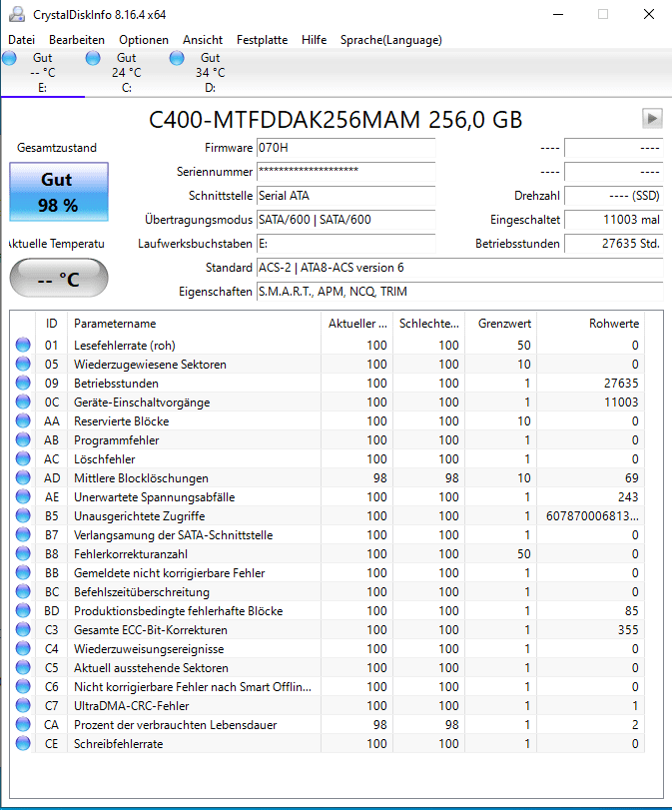Click the Eigenschaften S.M.A.R.T. field
Image resolution: width=672 pixels, height=810 pixels.
tap(459, 292)
